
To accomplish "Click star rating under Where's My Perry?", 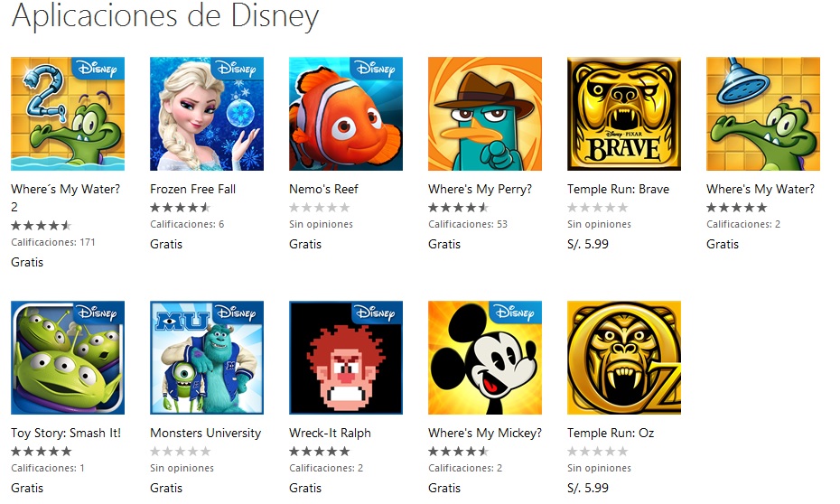I will click(459, 207).
